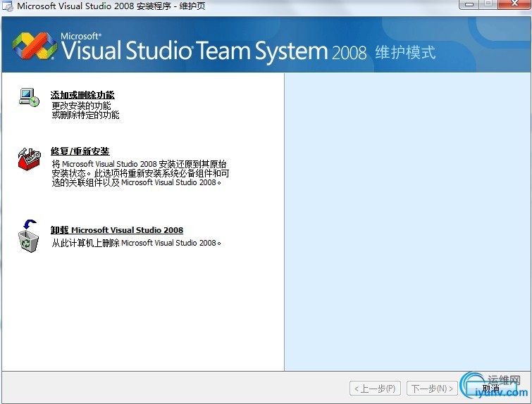Viewport: 532px width, 404px height.
Task: Close the setup window
Action: pyautogui.click(x=514, y=4)
